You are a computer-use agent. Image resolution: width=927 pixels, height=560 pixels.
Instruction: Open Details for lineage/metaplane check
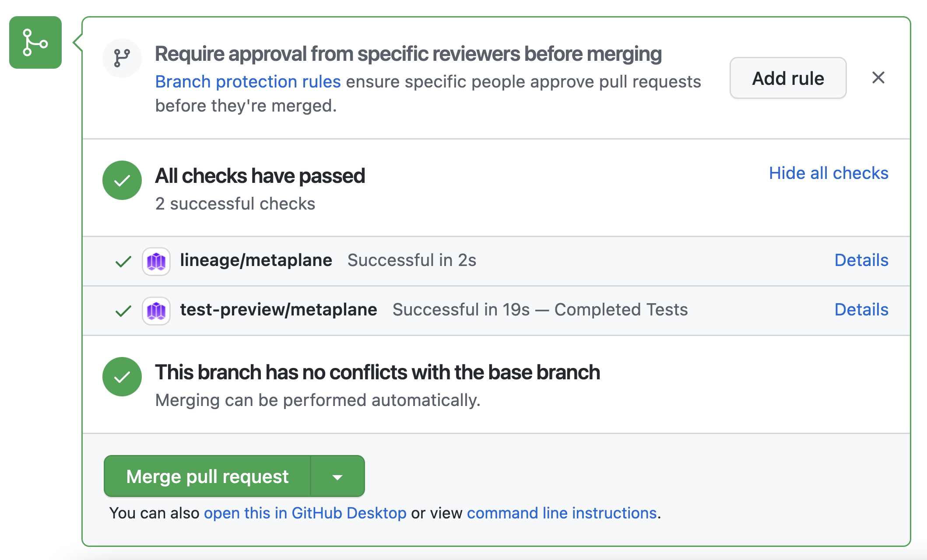pos(861,260)
